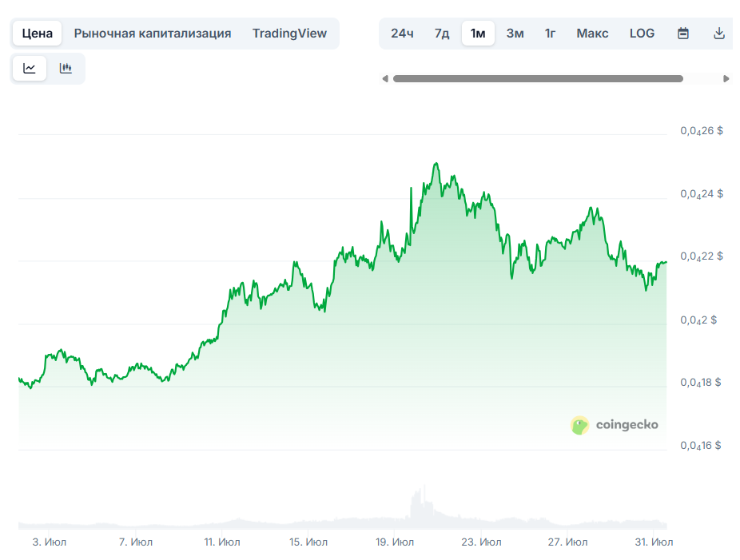Click the gray horizontal range scrollbar
The image size is (740, 560).
538,79
